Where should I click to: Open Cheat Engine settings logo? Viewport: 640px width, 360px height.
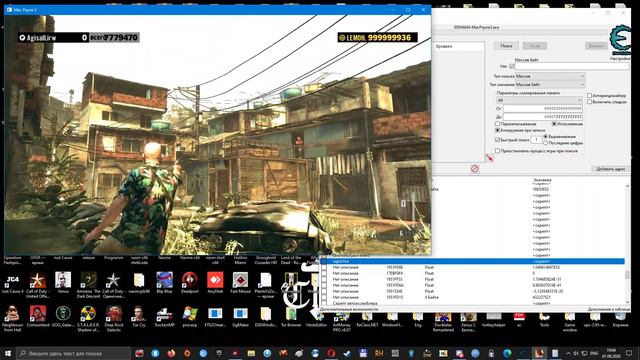coord(620,40)
